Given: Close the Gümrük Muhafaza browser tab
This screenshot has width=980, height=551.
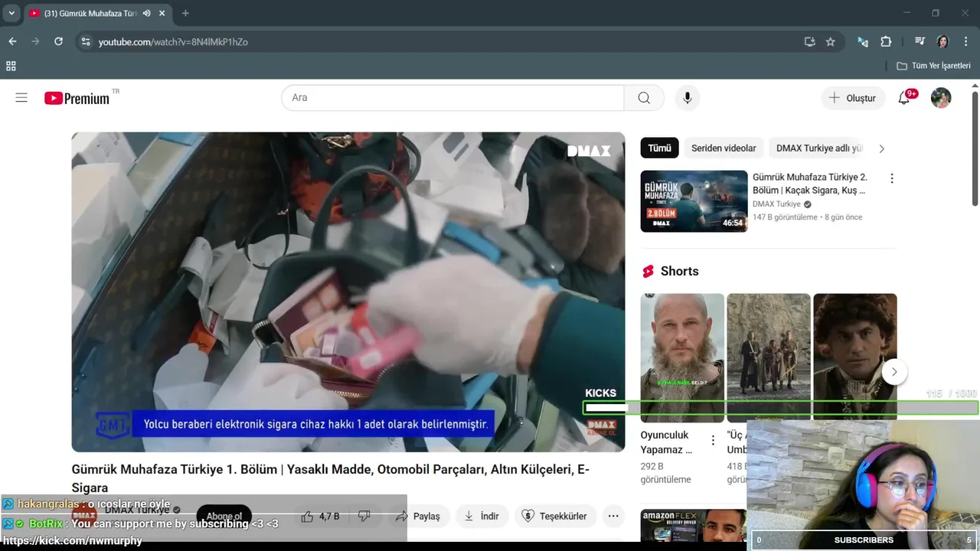Looking at the screenshot, I should (x=163, y=13).
